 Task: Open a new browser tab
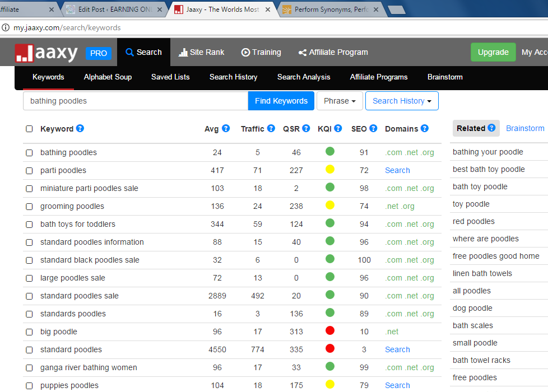pyautogui.click(x=396, y=10)
